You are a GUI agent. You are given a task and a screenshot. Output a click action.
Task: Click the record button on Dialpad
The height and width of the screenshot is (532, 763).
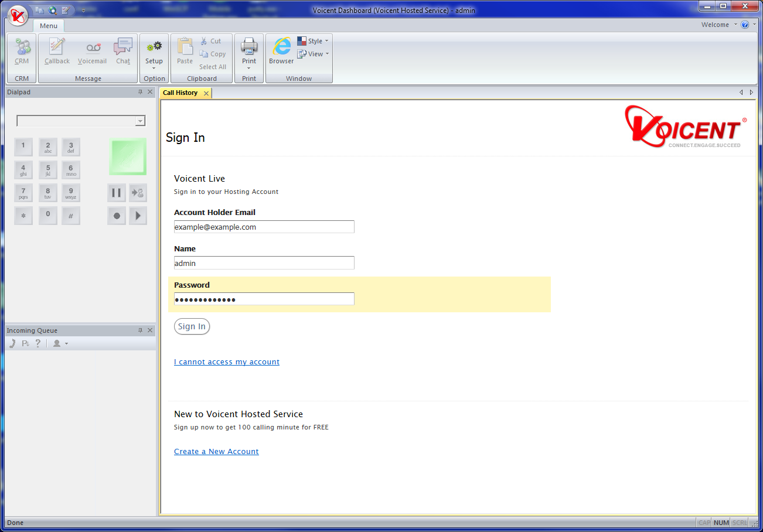(116, 216)
